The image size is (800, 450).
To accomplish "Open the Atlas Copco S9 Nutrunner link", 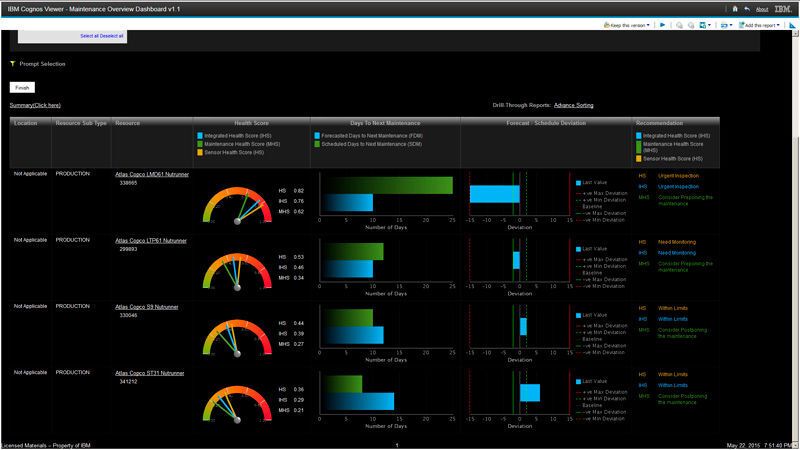I will point(147,307).
